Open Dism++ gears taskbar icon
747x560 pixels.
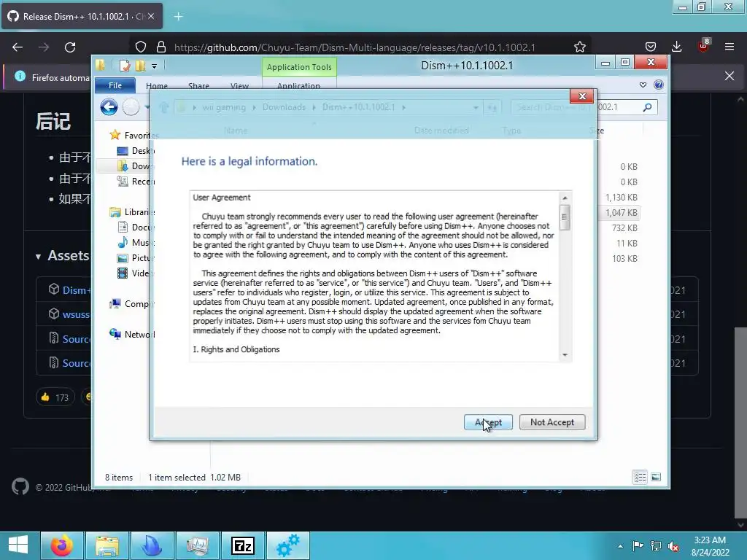pyautogui.click(x=287, y=545)
